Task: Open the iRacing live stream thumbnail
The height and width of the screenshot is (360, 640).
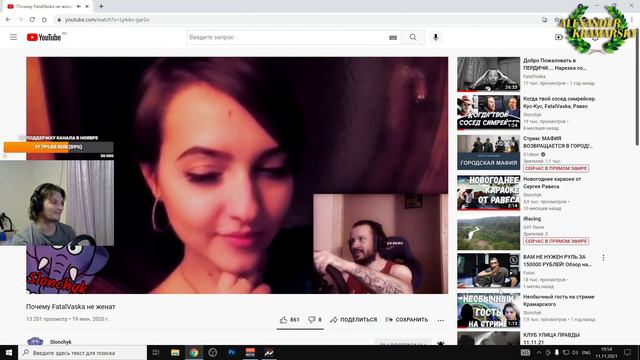Action: [488, 233]
